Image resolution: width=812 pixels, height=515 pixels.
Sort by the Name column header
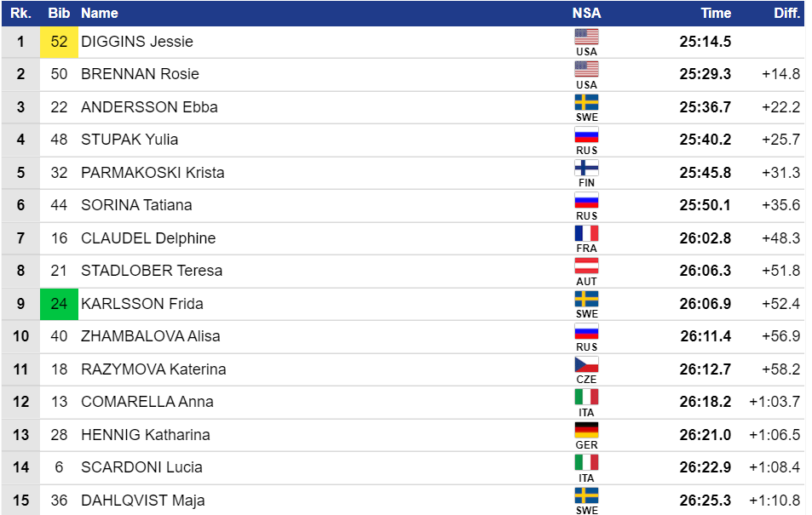pos(100,13)
